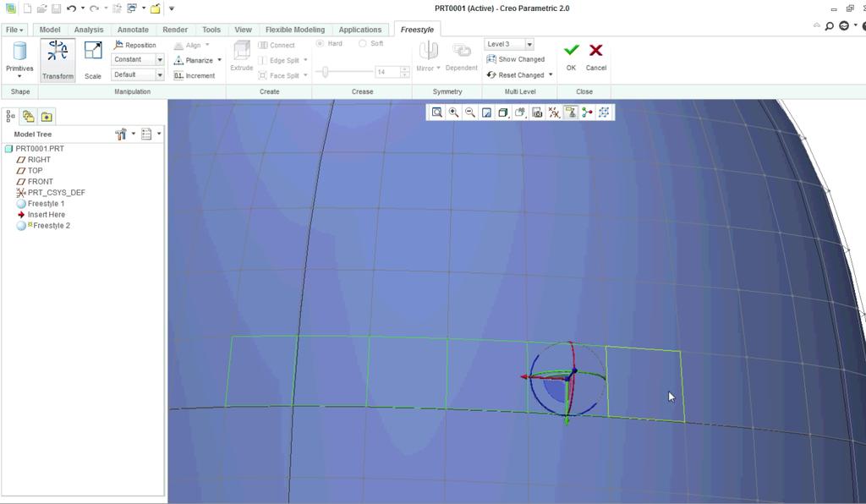Click the Undo arrow icon
This screenshot has height=504, width=866.
tap(71, 8)
